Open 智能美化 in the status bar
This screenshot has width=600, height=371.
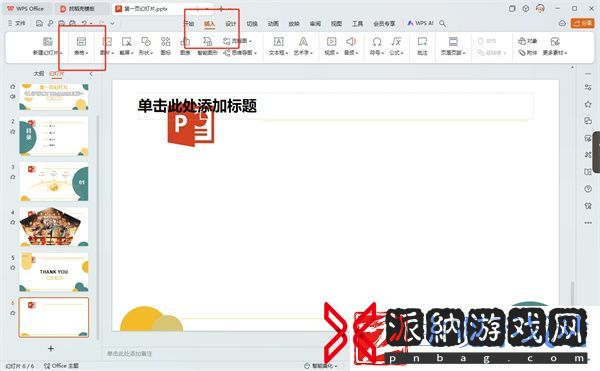(x=321, y=366)
